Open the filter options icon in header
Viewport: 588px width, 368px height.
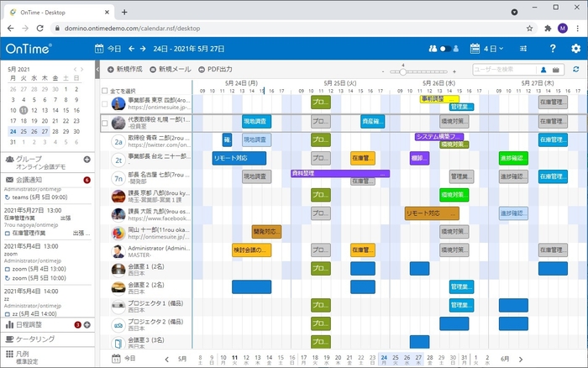(x=523, y=49)
